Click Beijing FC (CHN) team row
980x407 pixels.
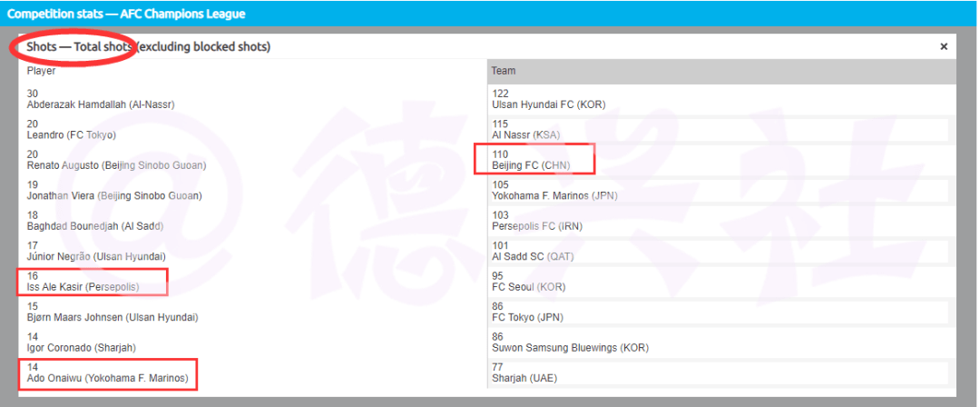tap(722, 160)
